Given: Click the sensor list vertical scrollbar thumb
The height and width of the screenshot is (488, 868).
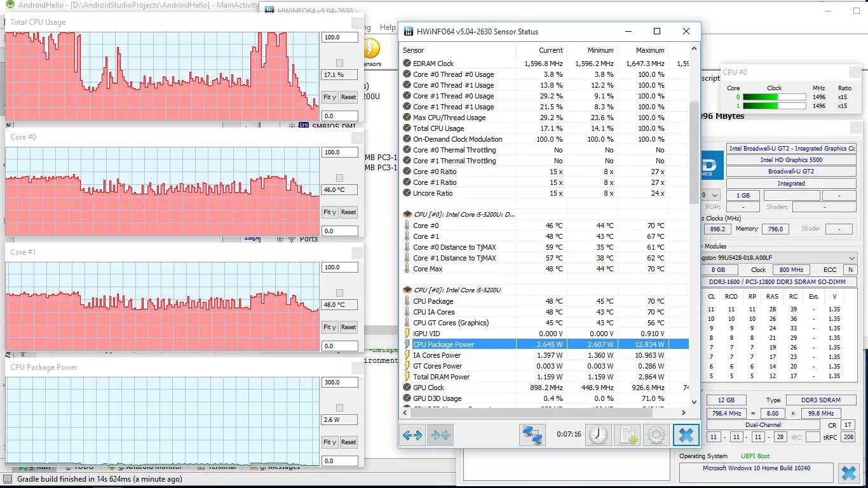Looking at the screenshot, I should 695,152.
